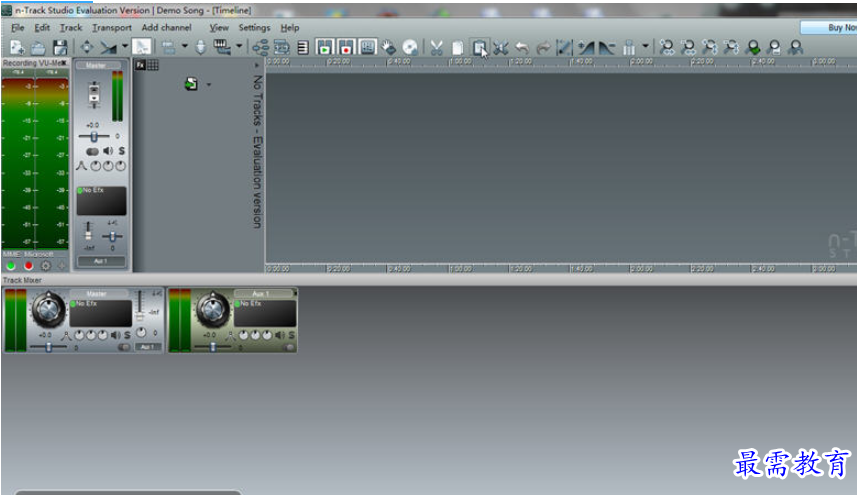Click the vertical zoom in magnifier

click(709, 48)
